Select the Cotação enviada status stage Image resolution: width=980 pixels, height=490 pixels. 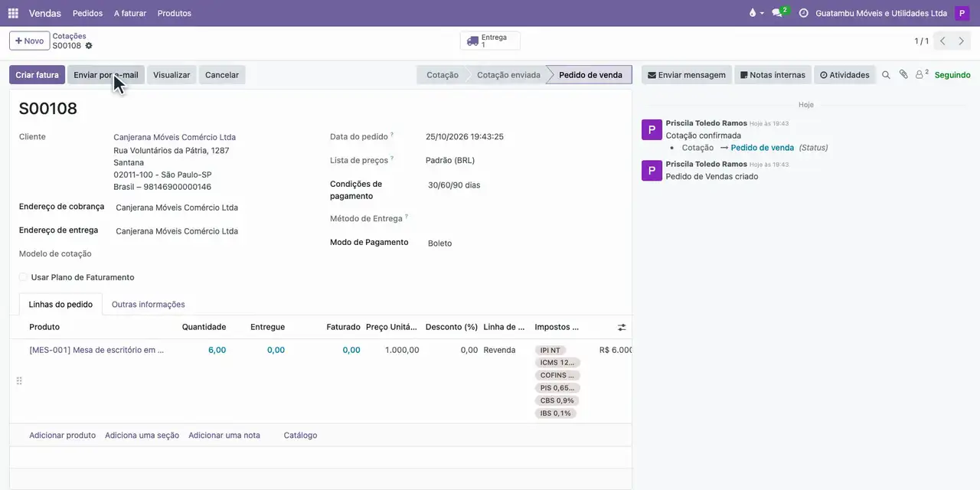508,75
